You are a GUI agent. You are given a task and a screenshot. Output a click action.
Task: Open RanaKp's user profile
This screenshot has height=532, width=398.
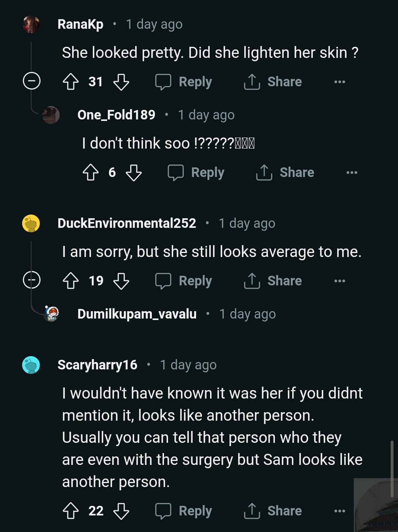(x=80, y=24)
